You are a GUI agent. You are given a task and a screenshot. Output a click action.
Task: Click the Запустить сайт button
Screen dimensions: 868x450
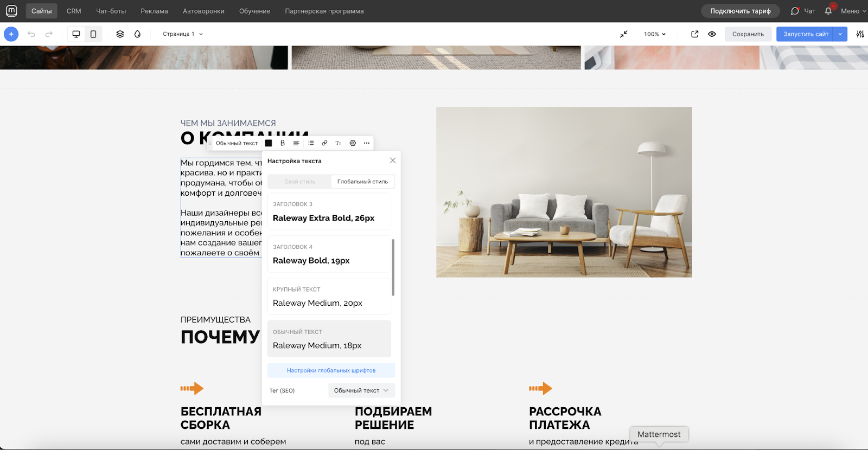pyautogui.click(x=806, y=34)
